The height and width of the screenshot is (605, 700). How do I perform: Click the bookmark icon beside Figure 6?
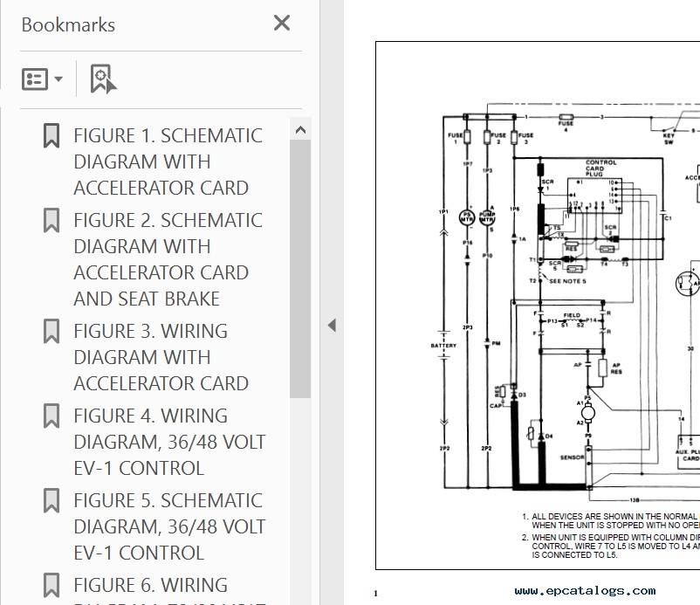tap(51, 585)
